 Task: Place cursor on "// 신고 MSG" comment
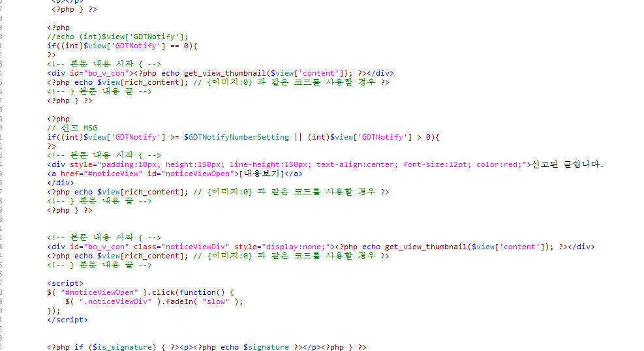point(72,128)
